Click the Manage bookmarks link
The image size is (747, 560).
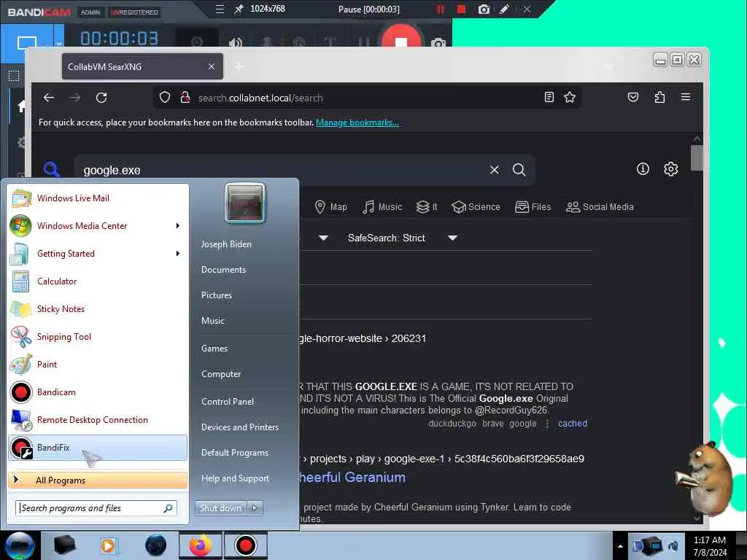coord(357,122)
